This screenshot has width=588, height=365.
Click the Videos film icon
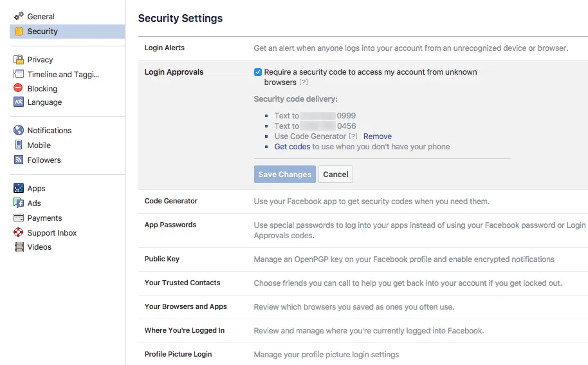[19, 247]
